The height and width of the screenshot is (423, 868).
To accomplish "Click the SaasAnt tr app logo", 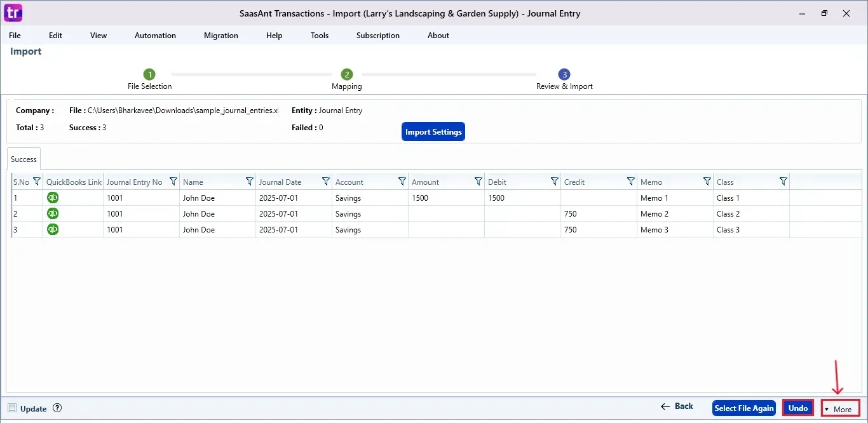I will 13,12.
